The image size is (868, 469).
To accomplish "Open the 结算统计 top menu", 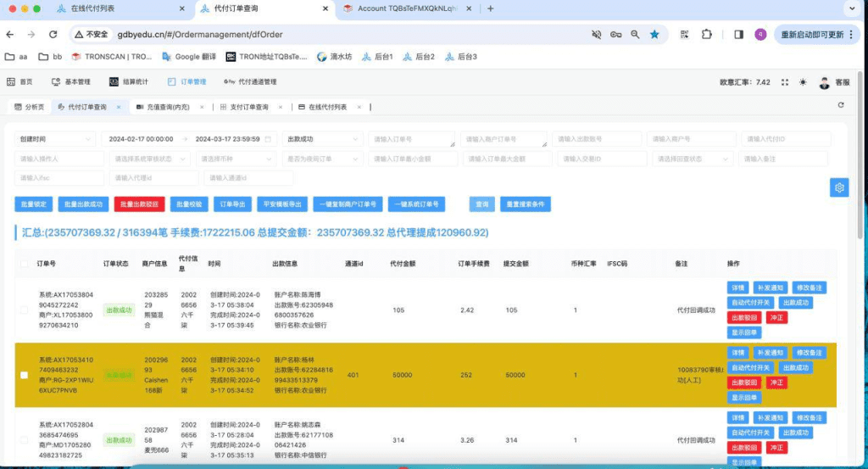I will tap(129, 82).
